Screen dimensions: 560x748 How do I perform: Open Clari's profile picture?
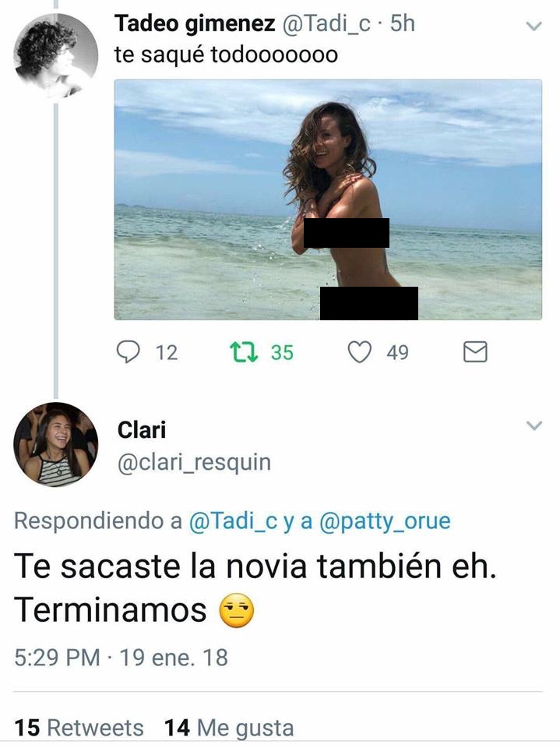55,444
